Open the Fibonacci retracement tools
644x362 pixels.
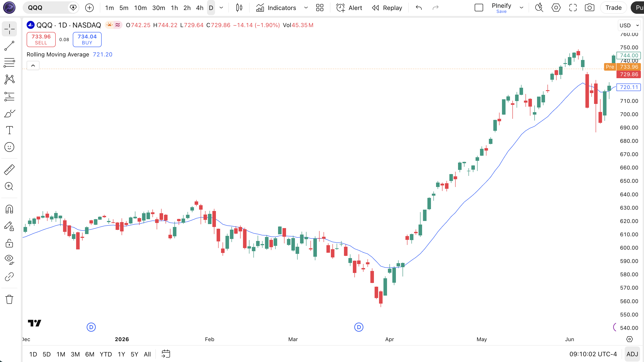(9, 63)
